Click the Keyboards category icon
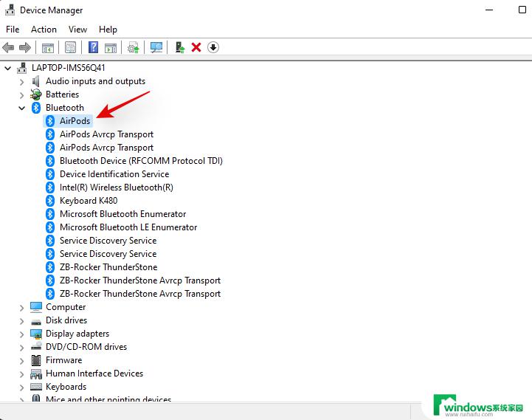 tap(36, 387)
